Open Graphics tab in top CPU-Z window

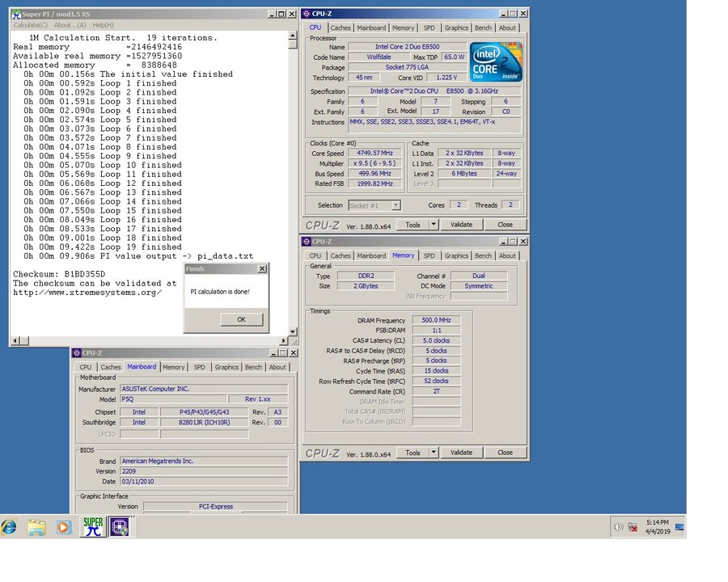point(456,27)
